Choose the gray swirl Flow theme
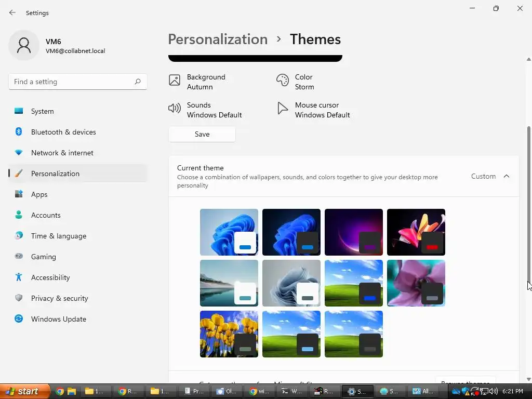 point(291,283)
